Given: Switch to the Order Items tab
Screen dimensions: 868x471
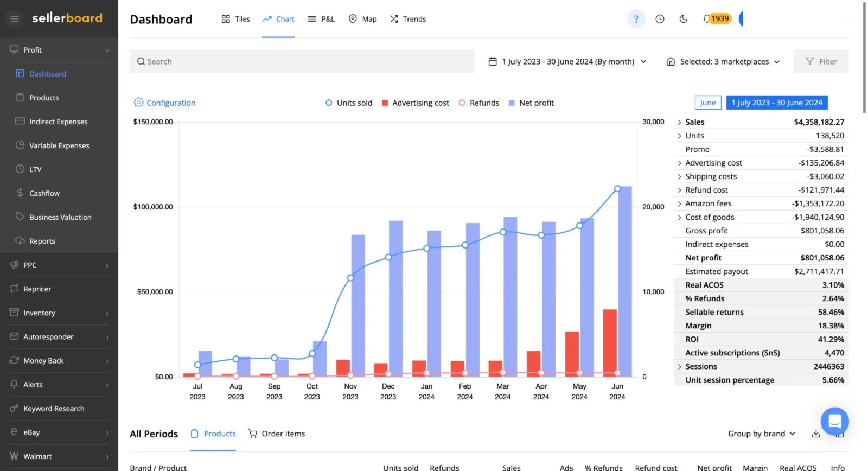Looking at the screenshot, I should 277,434.
